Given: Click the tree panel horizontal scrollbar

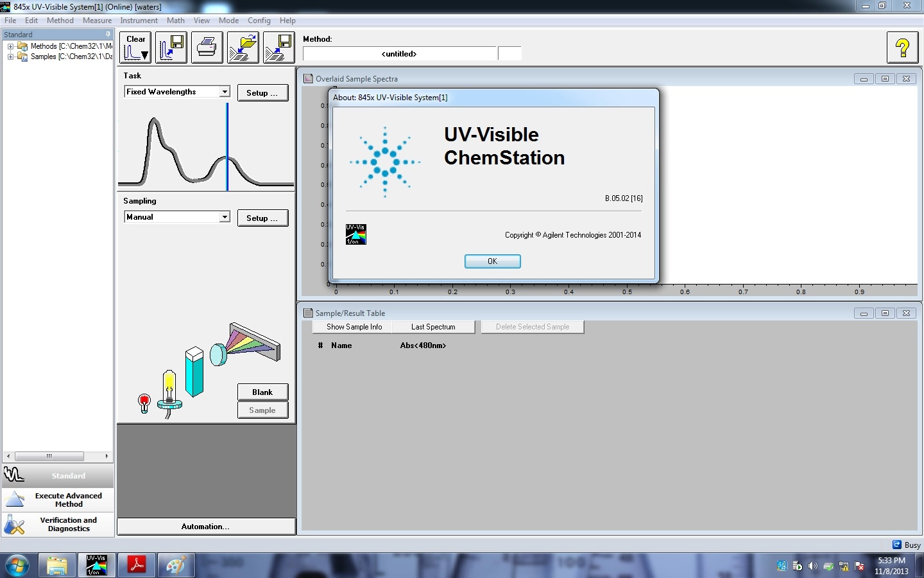Looking at the screenshot, I should 49,456.
